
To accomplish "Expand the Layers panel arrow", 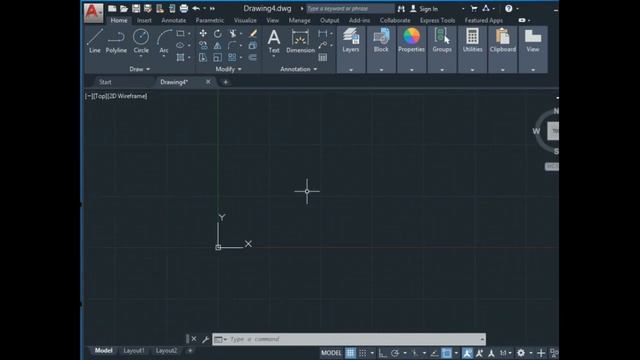I will (x=351, y=70).
